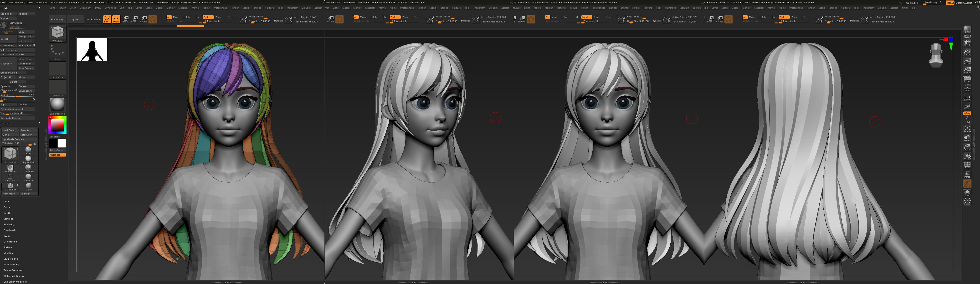Open the Texture Off selector

coord(57,88)
